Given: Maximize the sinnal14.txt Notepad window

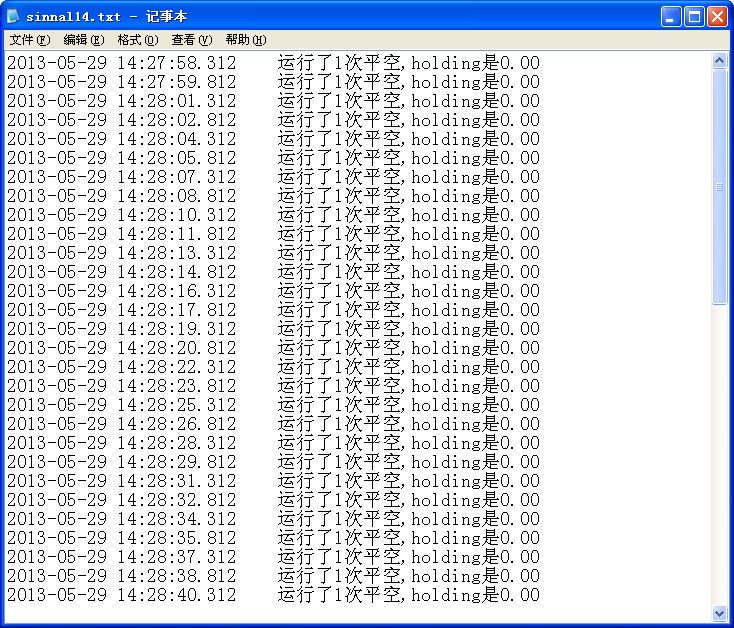Looking at the screenshot, I should pos(694,17).
